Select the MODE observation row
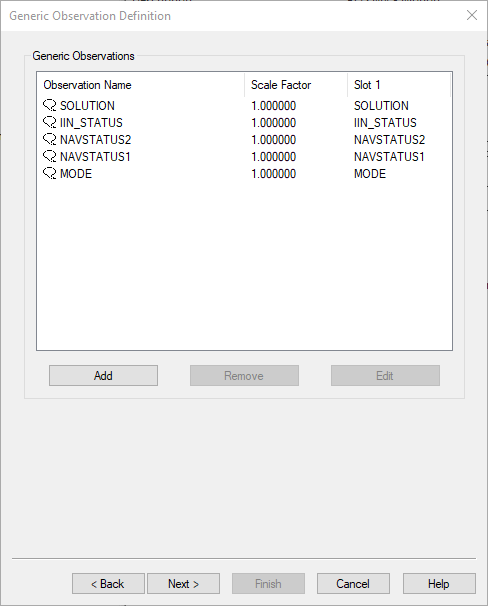Image resolution: width=488 pixels, height=606 pixels. tap(244, 174)
